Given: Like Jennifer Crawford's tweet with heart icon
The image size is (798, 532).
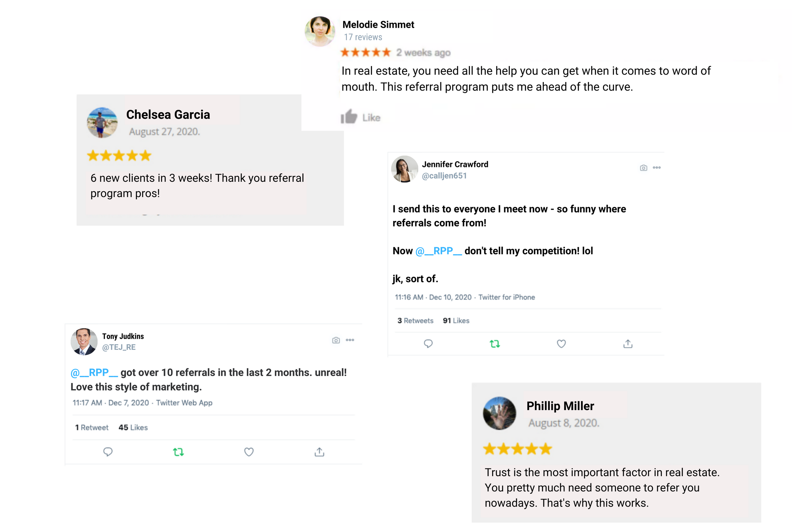Looking at the screenshot, I should point(561,344).
